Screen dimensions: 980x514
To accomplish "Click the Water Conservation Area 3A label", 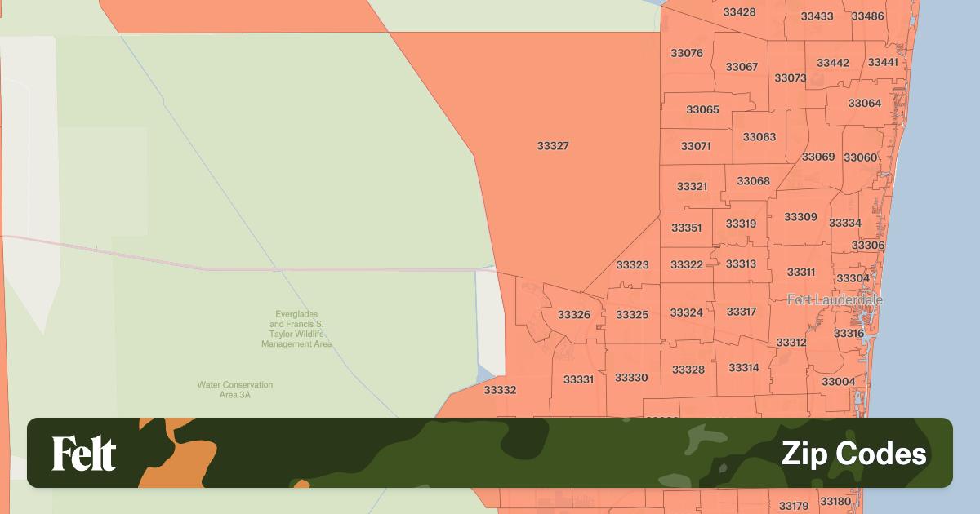I will (x=234, y=389).
